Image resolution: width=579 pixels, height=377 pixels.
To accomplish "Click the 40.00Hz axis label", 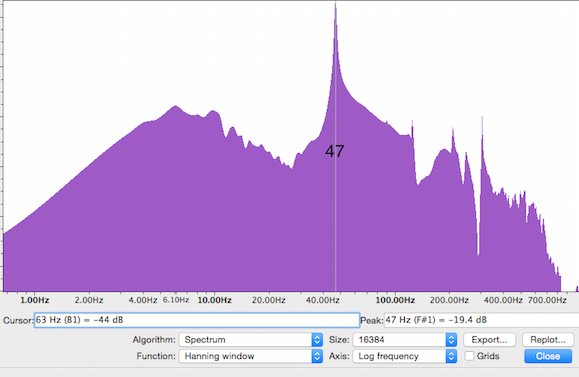I will tap(323, 300).
